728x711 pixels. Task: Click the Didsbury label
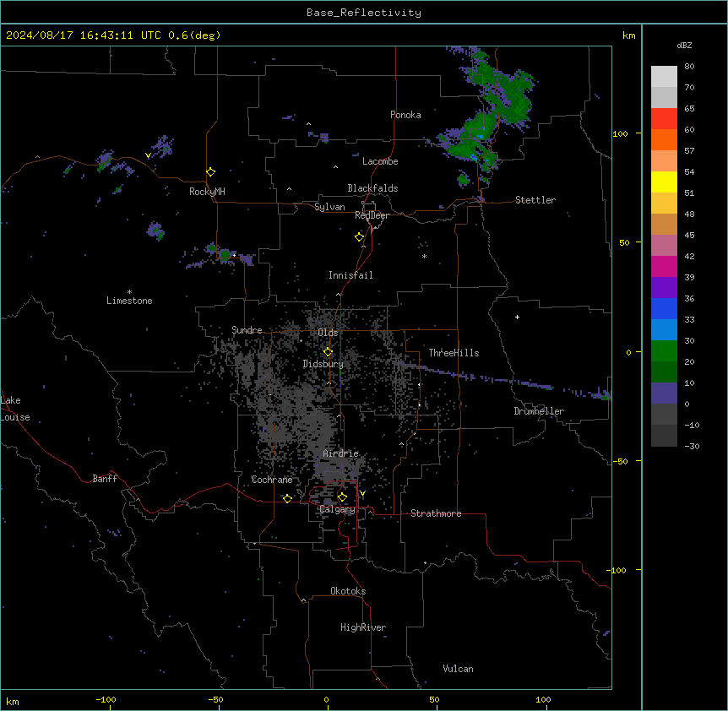click(323, 364)
